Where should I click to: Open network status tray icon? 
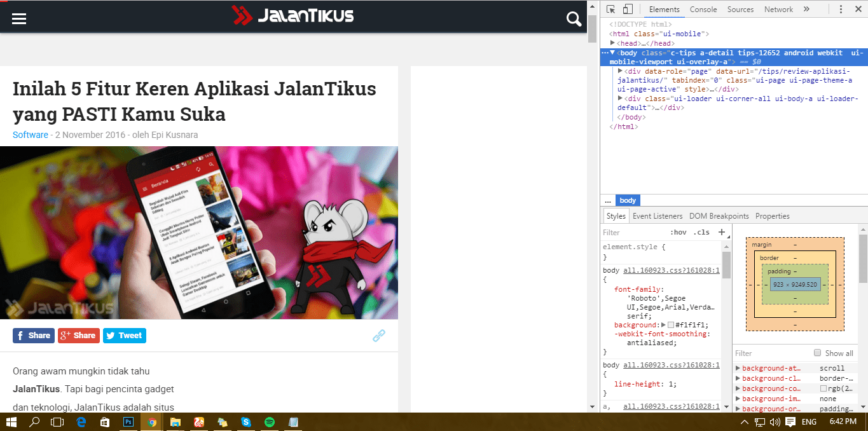pyautogui.click(x=760, y=421)
